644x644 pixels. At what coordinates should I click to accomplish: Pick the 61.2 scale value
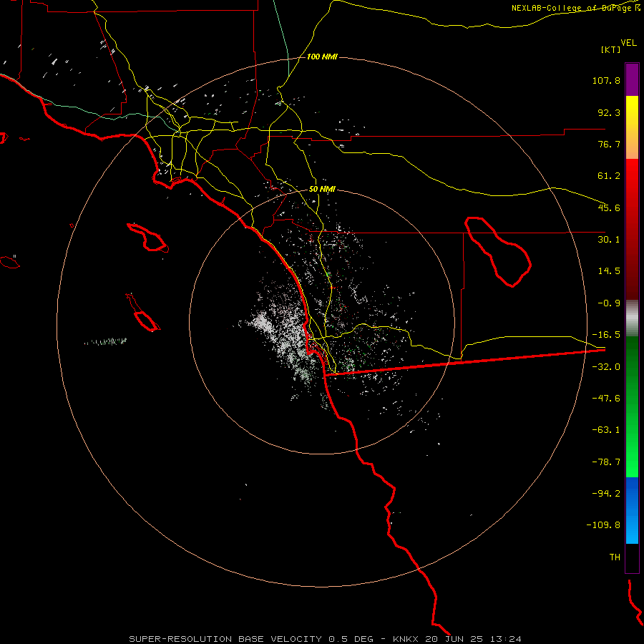pos(609,176)
